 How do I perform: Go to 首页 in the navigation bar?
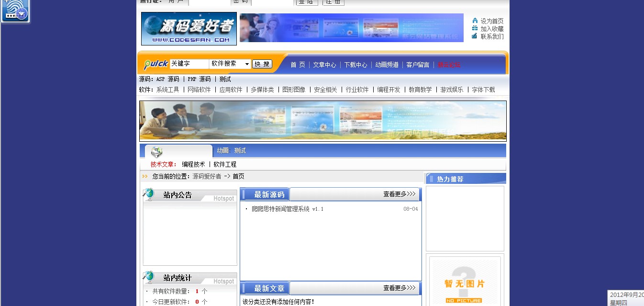(x=298, y=65)
